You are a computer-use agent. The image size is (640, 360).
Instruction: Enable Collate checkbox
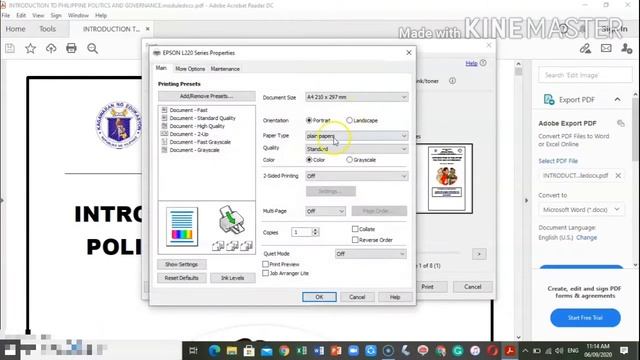pyautogui.click(x=355, y=229)
